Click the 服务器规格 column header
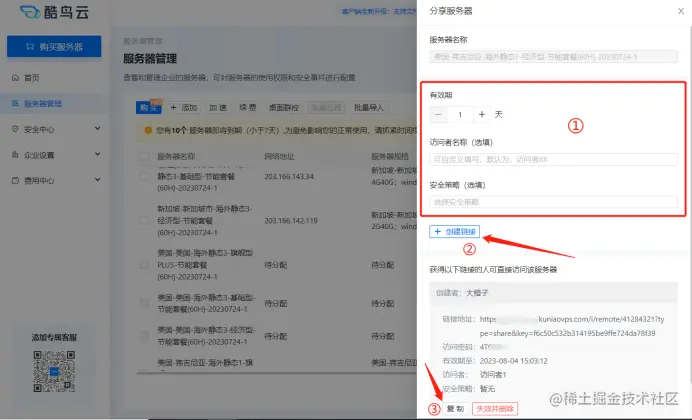Screen dimensions: 692x420 pyautogui.click(x=390, y=157)
